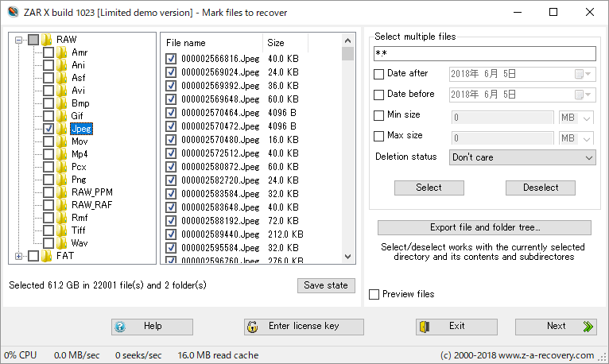Click the FAT folder icon
Screen dimensions: 609x364
coord(47,256)
